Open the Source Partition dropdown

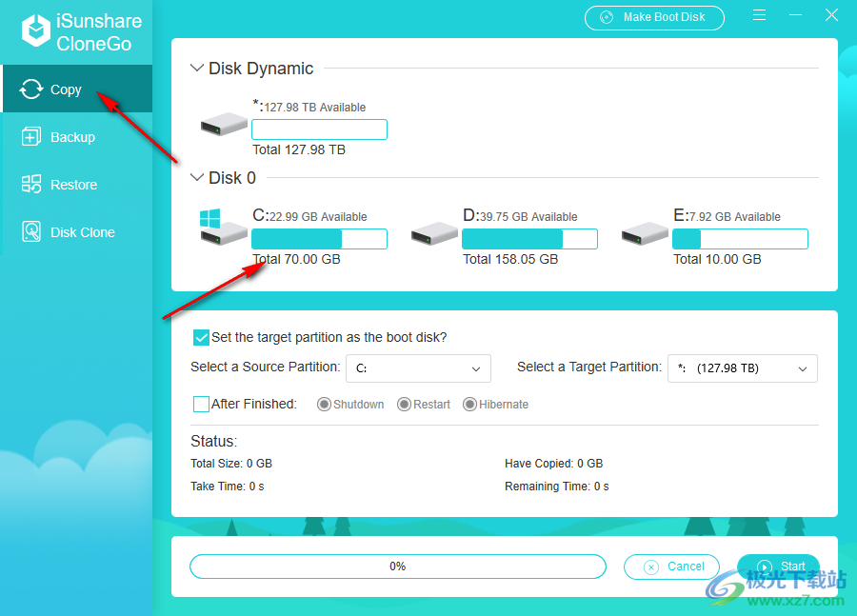tap(418, 368)
